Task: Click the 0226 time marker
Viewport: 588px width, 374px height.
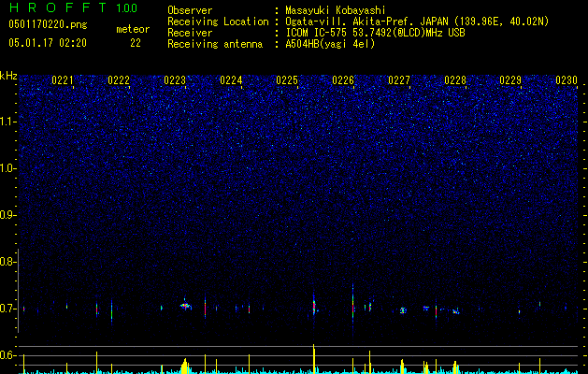Action: 343,80
